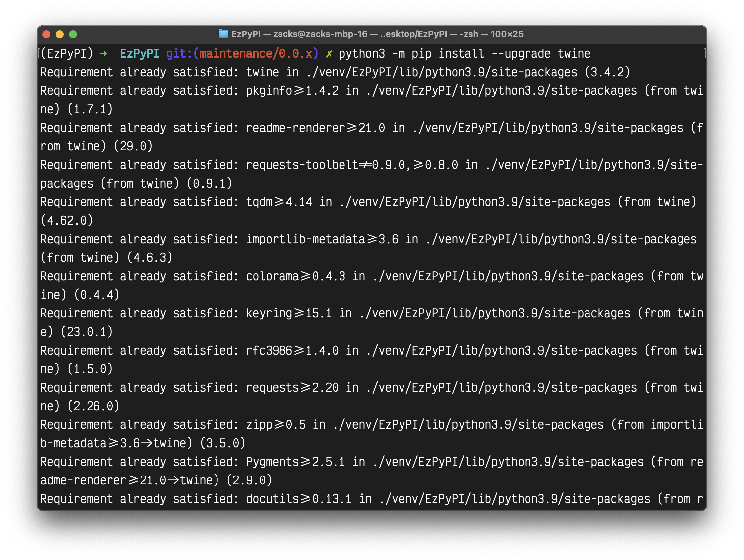Click the readme-renderer package name

(295, 128)
